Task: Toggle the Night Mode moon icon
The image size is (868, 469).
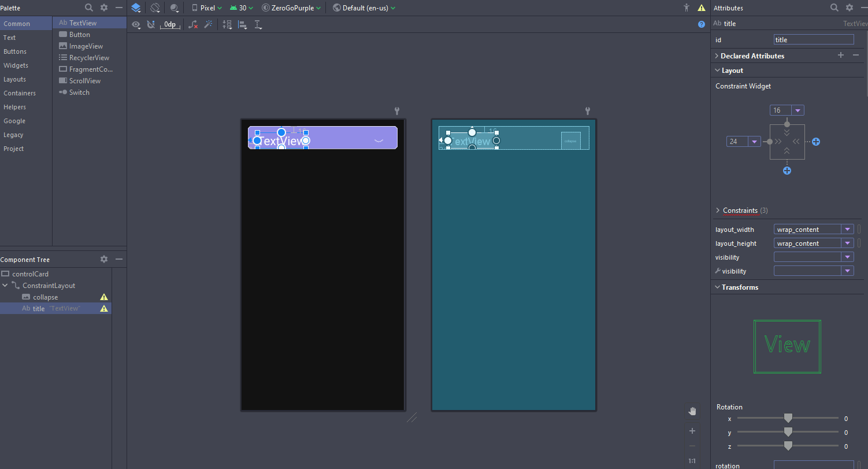Action: (175, 8)
